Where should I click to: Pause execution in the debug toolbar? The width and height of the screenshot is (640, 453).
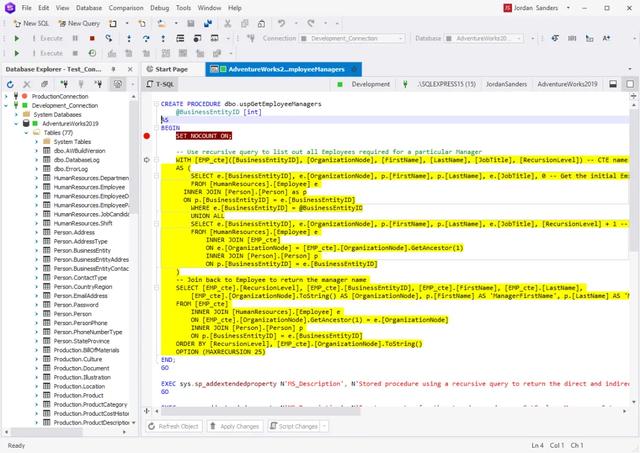[75, 38]
